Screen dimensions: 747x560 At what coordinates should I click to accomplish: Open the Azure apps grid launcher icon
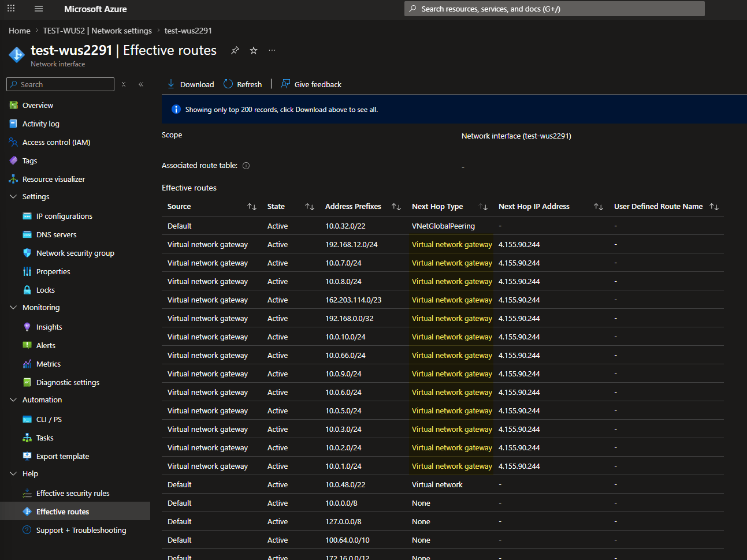coord(11,9)
